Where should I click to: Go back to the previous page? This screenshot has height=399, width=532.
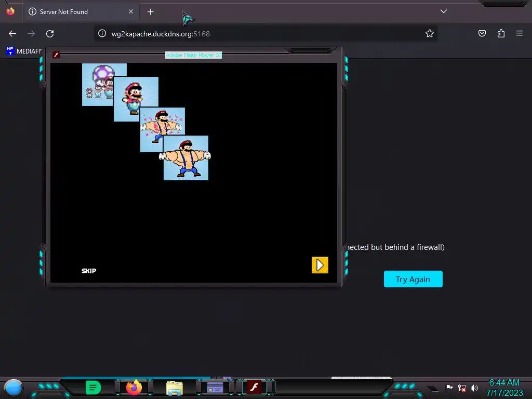(12, 34)
